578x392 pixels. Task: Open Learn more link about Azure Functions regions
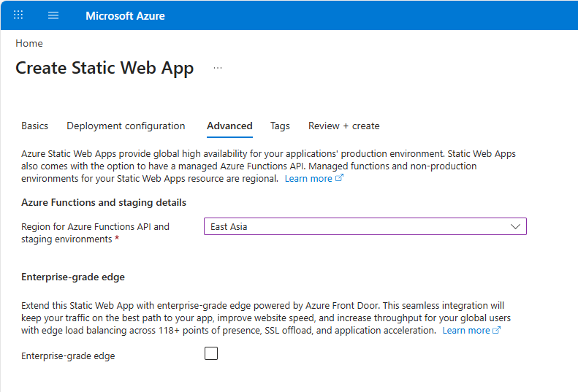313,179
